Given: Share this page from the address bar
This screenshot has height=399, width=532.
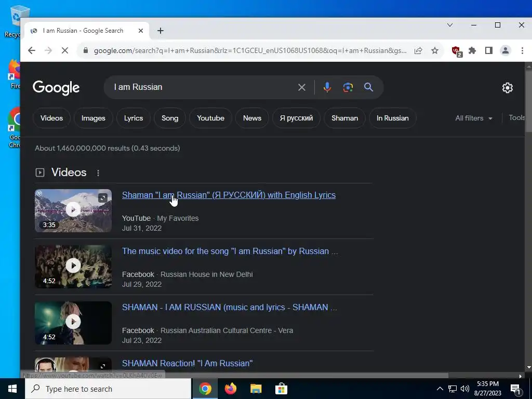Looking at the screenshot, I should (x=418, y=50).
